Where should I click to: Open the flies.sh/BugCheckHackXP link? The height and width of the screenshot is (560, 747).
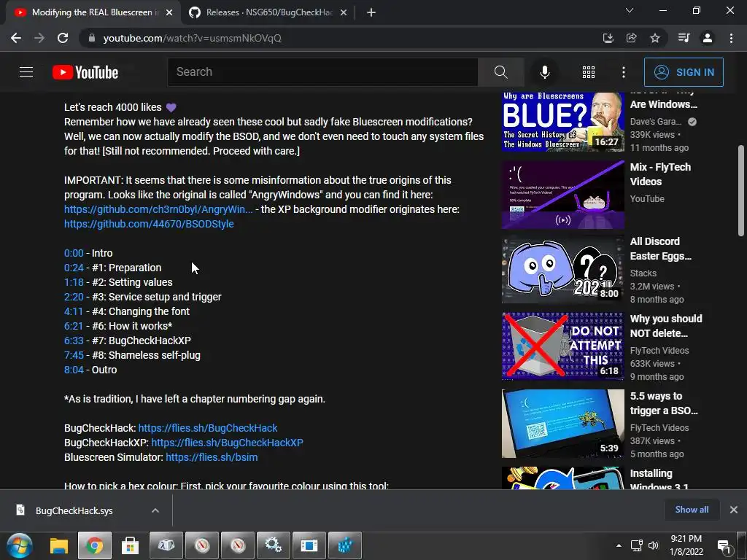coord(228,443)
